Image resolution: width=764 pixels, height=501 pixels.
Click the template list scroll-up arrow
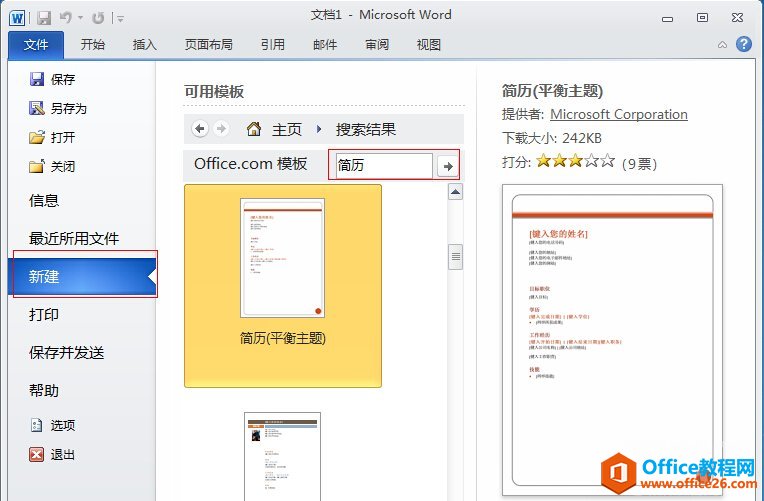pyautogui.click(x=455, y=192)
